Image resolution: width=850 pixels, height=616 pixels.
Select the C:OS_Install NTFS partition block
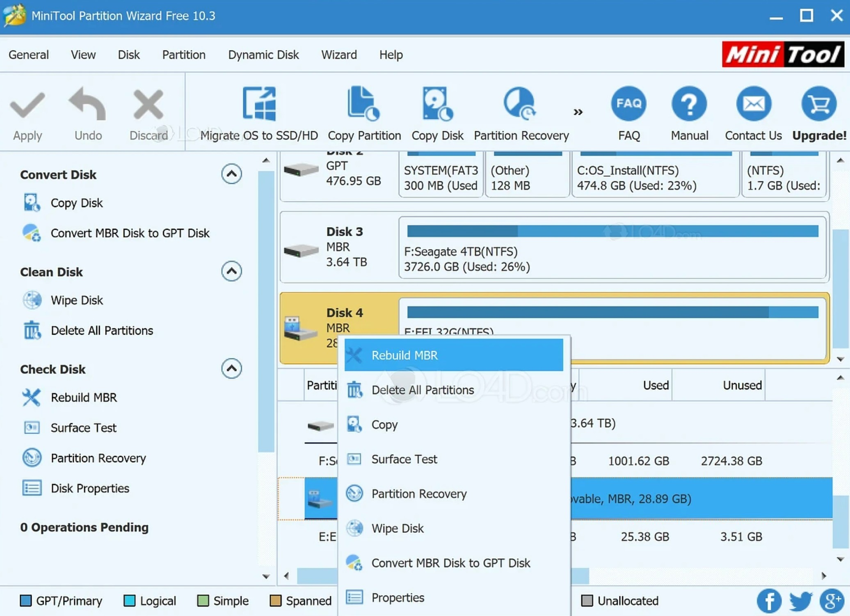point(656,174)
